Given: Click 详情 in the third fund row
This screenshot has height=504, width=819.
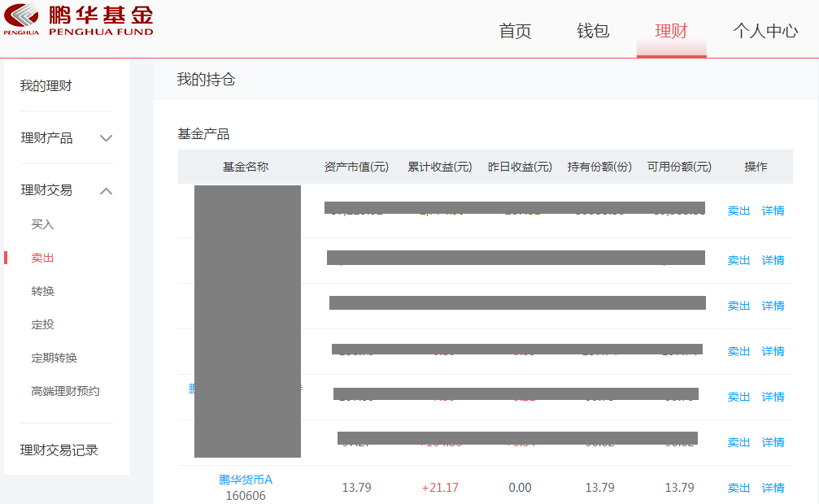Looking at the screenshot, I should (773, 306).
